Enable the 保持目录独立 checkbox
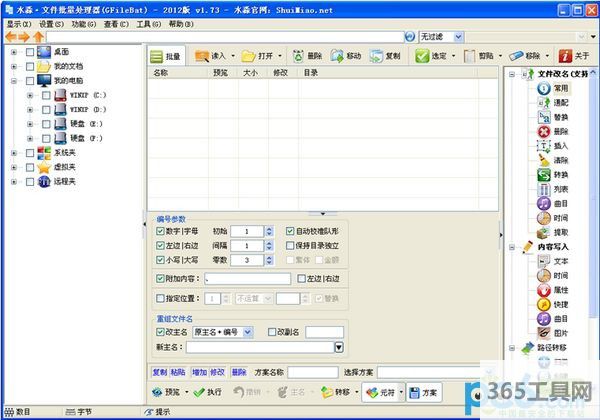The height and width of the screenshot is (420, 600). [291, 246]
